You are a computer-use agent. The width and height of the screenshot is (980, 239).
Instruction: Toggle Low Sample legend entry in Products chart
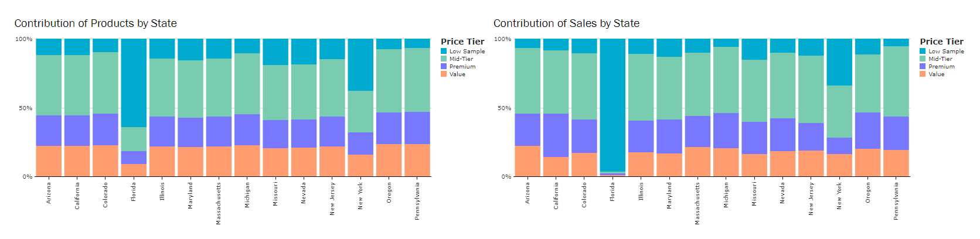(467, 52)
